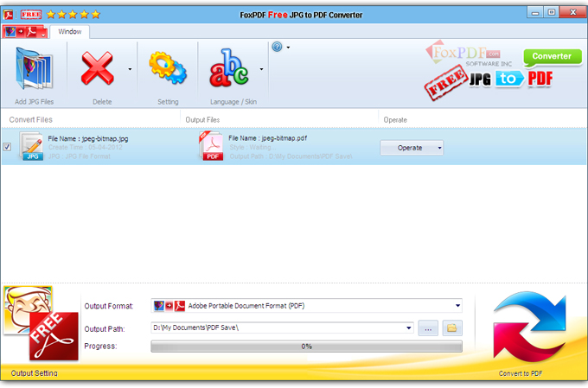Minimize the FoxPDF window
Viewport: 588px width, 388px height.
point(534,13)
